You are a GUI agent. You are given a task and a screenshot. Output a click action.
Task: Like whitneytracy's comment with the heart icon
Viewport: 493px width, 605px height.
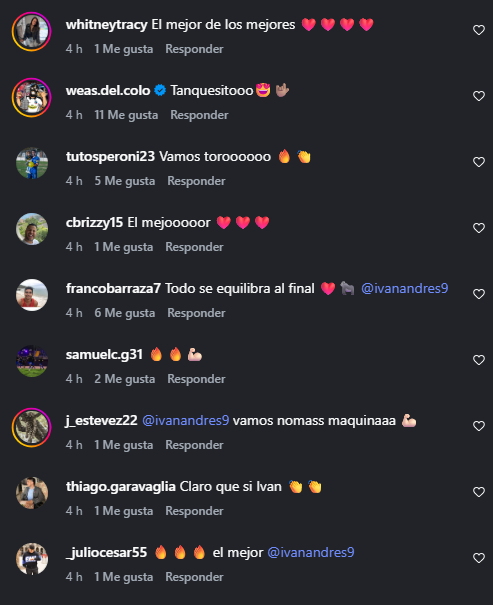pos(479,30)
